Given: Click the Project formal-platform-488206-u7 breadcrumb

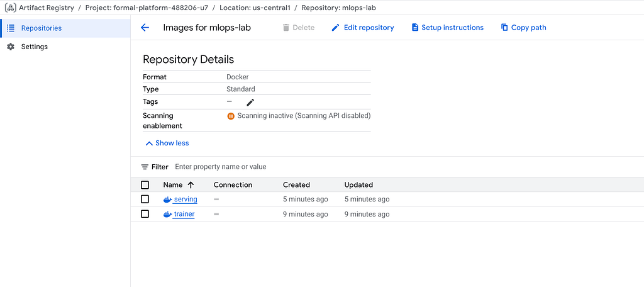Looking at the screenshot, I should pos(147,8).
